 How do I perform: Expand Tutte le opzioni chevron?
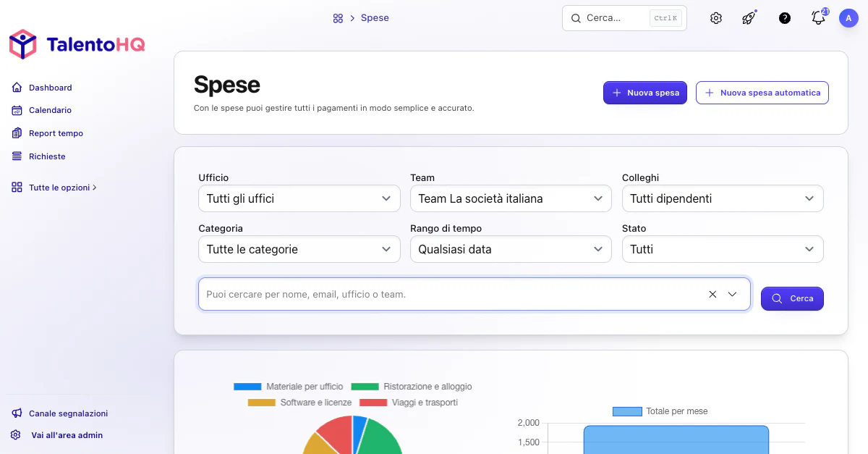point(95,188)
